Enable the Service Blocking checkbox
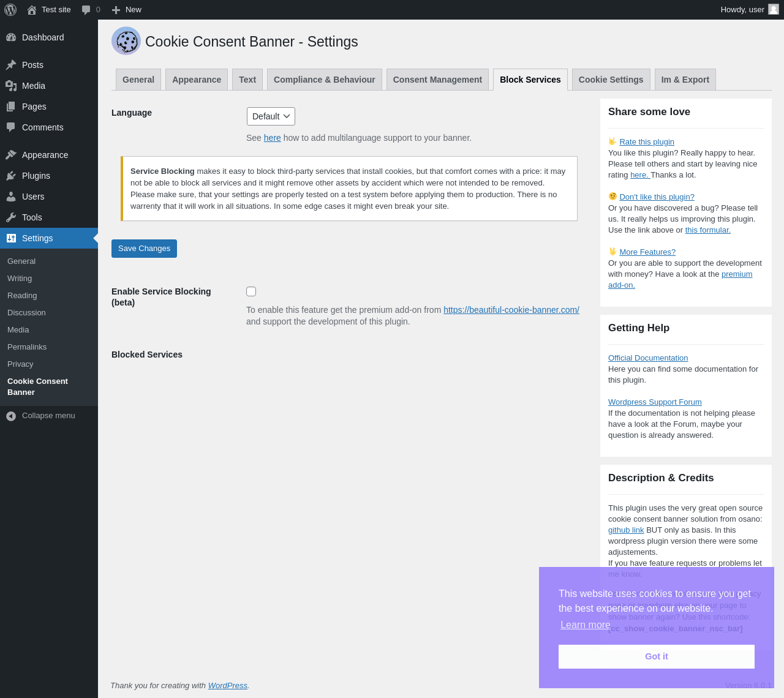The image size is (784, 698). pyautogui.click(x=251, y=291)
